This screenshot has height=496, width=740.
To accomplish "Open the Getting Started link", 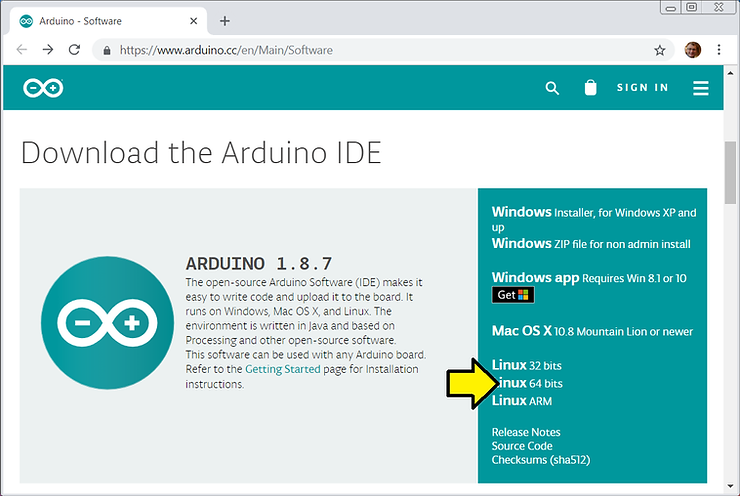I will [283, 369].
